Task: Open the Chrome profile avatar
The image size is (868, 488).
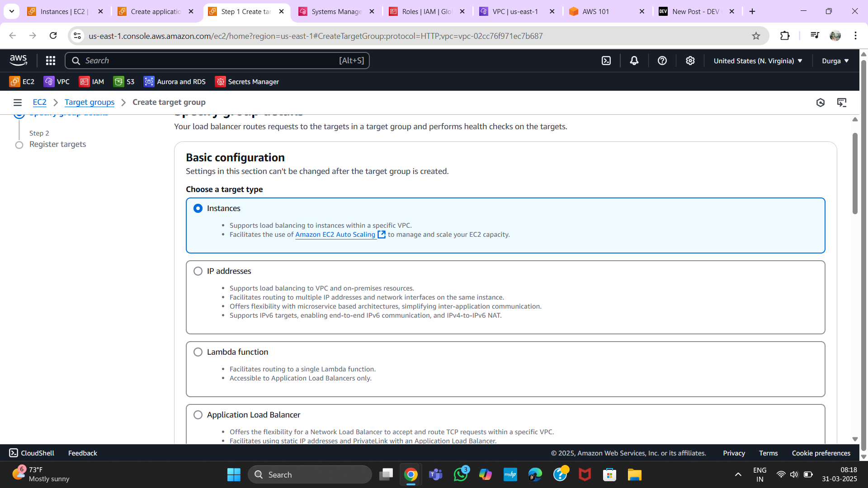Action: (835, 36)
